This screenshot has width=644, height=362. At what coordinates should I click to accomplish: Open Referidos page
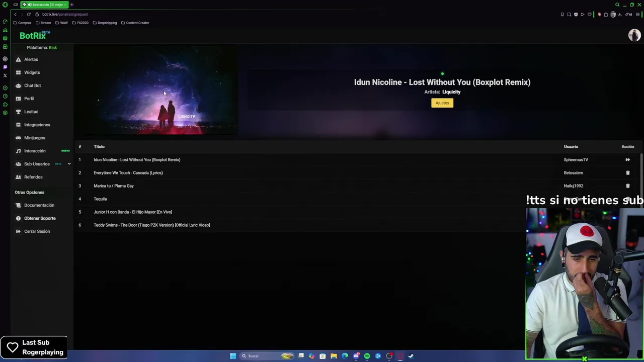tap(33, 177)
